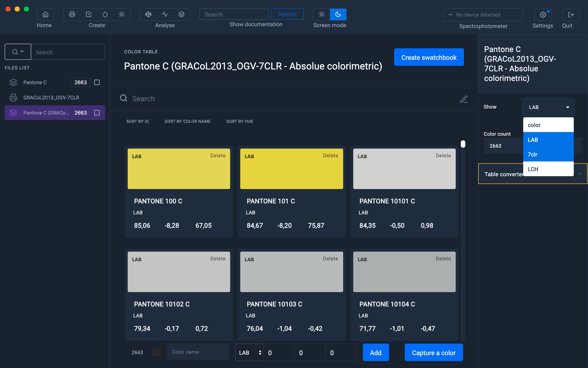The height and width of the screenshot is (368, 588).
Task: Click the third LAB value field at bottom
Action: [341, 352]
